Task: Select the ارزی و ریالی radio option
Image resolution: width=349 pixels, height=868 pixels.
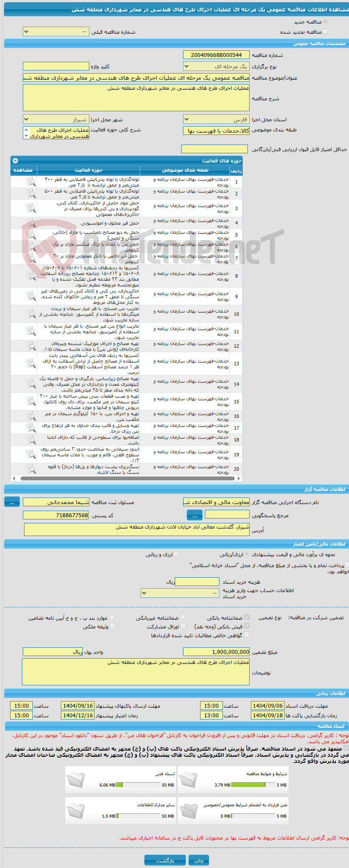Action: coord(176,554)
